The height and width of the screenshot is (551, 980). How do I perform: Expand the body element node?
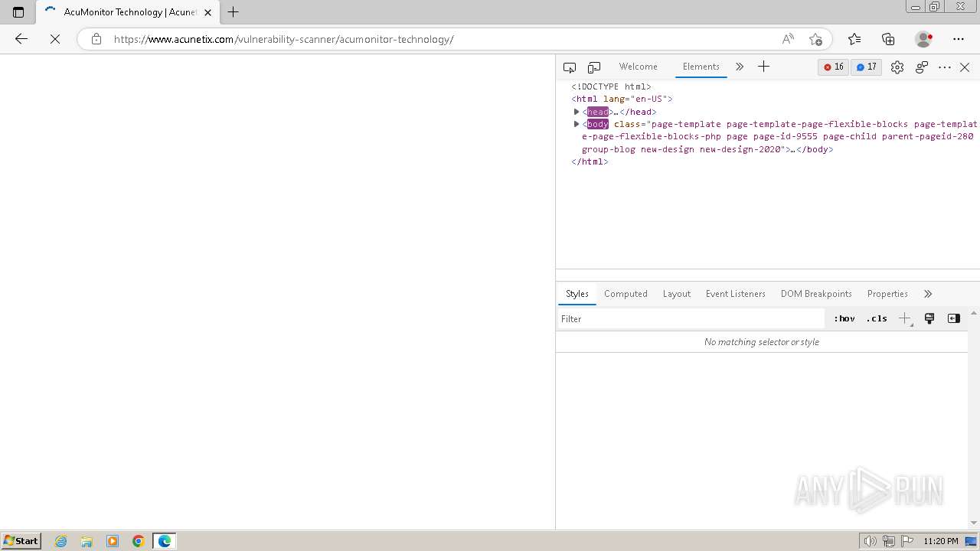(577, 124)
